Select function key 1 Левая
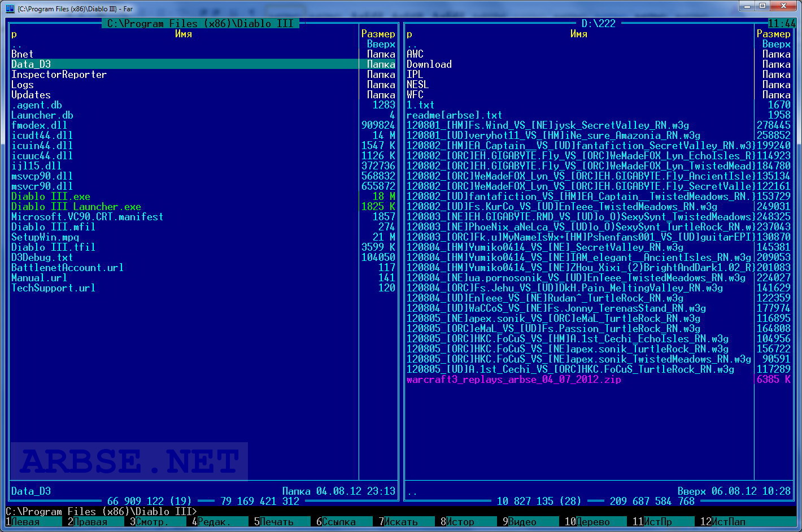Screen dimensions: 802x532 click(x=33, y=522)
